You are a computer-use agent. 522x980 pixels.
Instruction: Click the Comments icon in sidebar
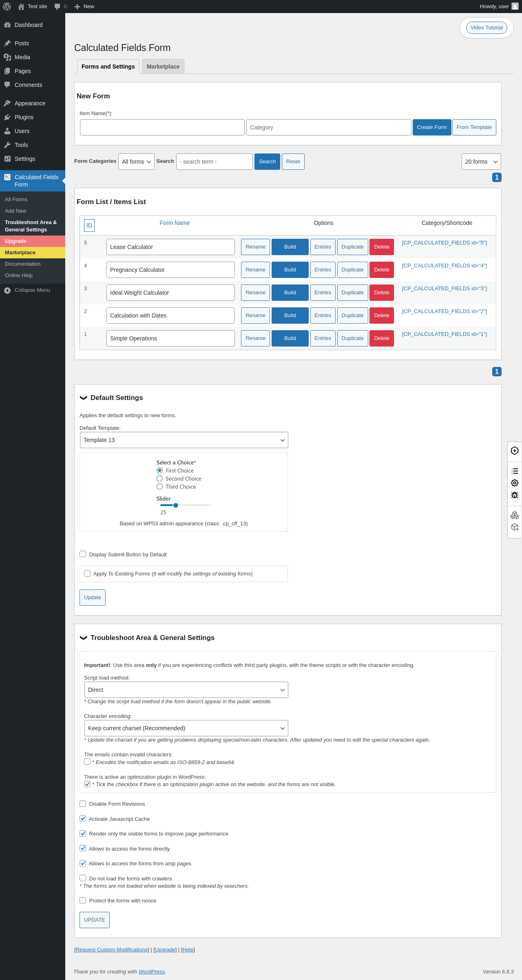7,85
